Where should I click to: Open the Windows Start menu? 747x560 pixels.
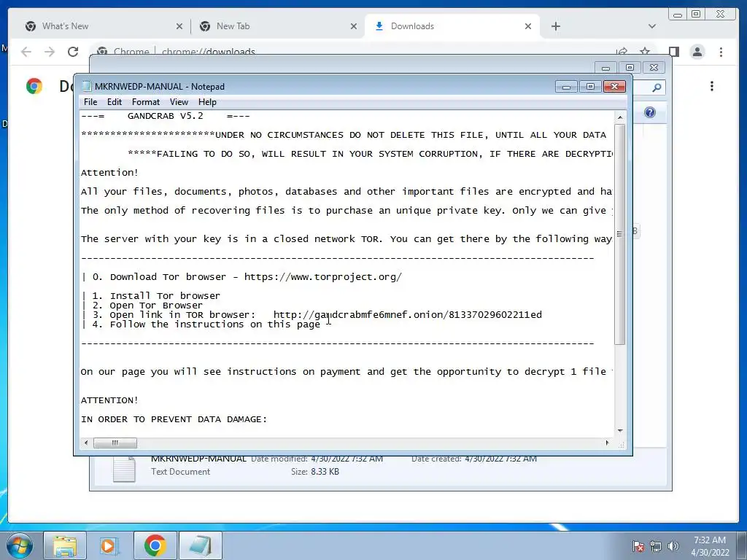tap(20, 545)
